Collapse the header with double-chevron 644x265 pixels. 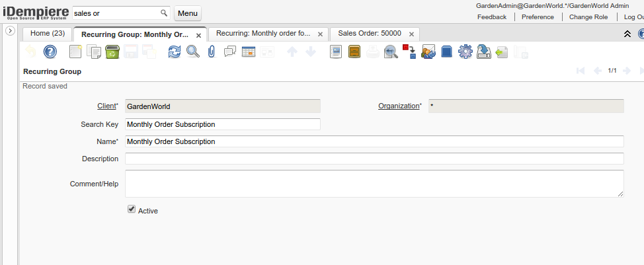tap(627, 34)
